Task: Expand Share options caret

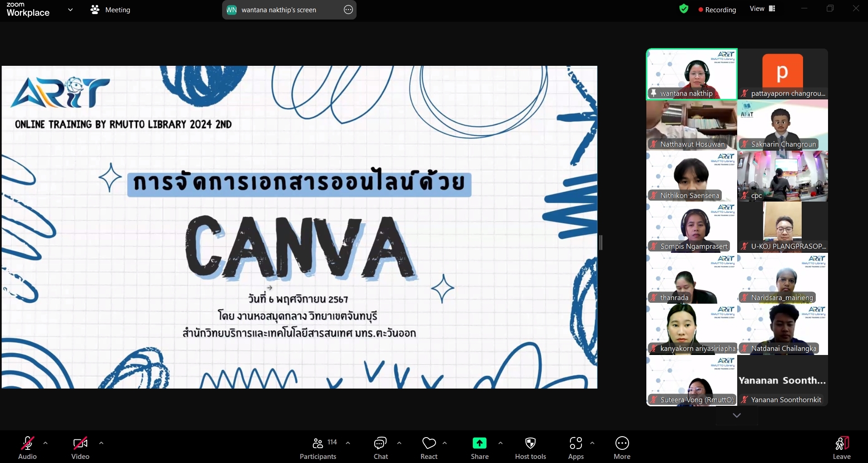Action: point(501,443)
